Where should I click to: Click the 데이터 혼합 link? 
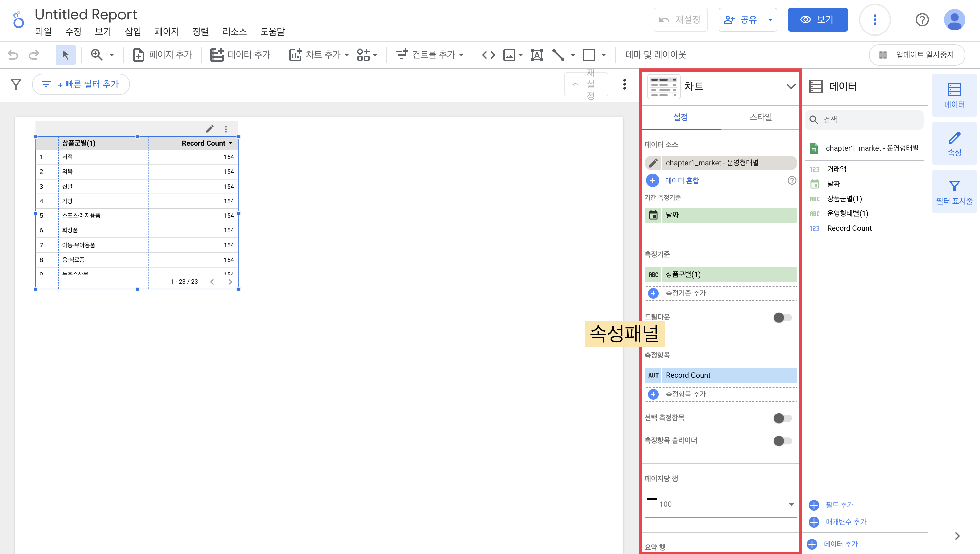(682, 181)
